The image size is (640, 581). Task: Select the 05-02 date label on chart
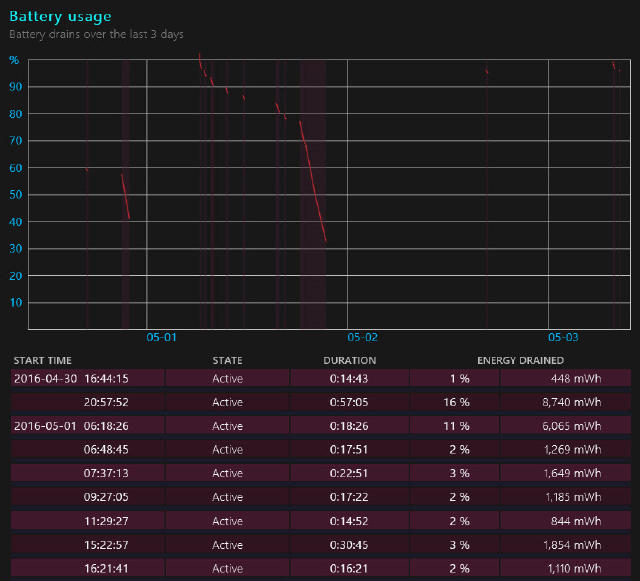coord(362,338)
